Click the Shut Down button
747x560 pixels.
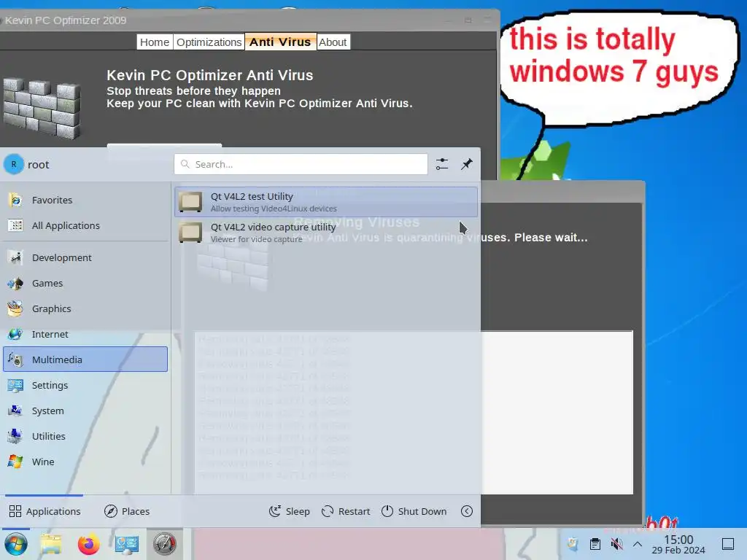[x=414, y=511]
